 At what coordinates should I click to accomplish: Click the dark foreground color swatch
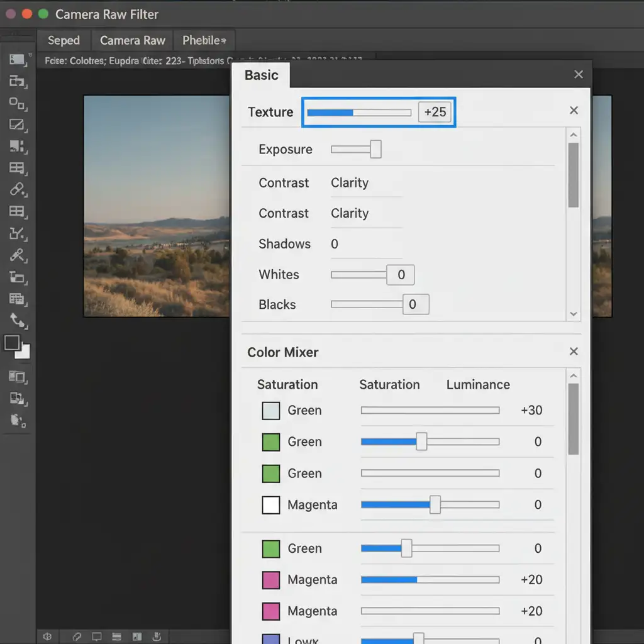tap(12, 343)
